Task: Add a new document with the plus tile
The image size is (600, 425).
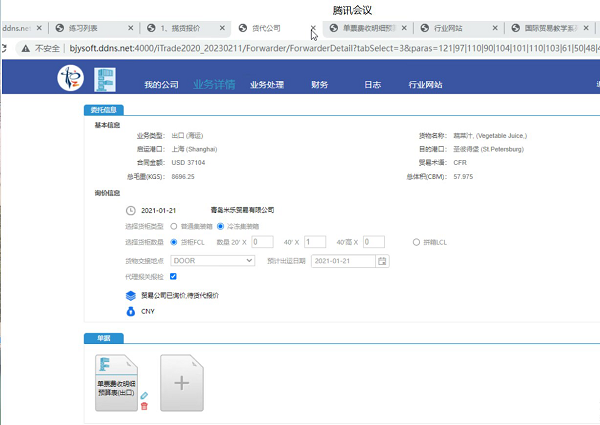Action: click(x=182, y=382)
